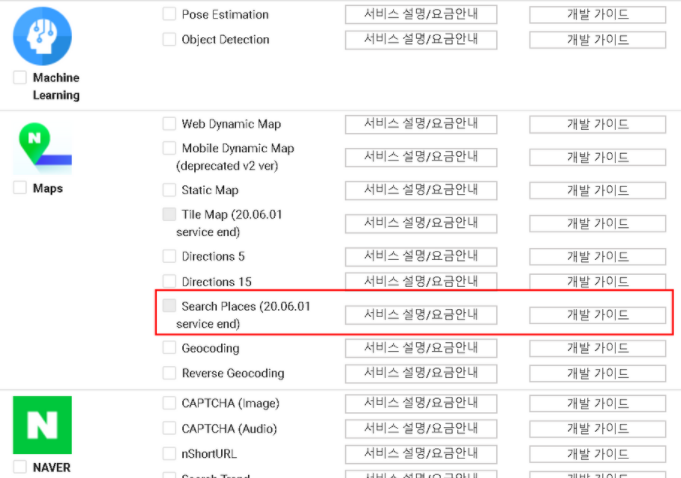
Task: Click the Machine Learning category label
Action: click(56, 86)
